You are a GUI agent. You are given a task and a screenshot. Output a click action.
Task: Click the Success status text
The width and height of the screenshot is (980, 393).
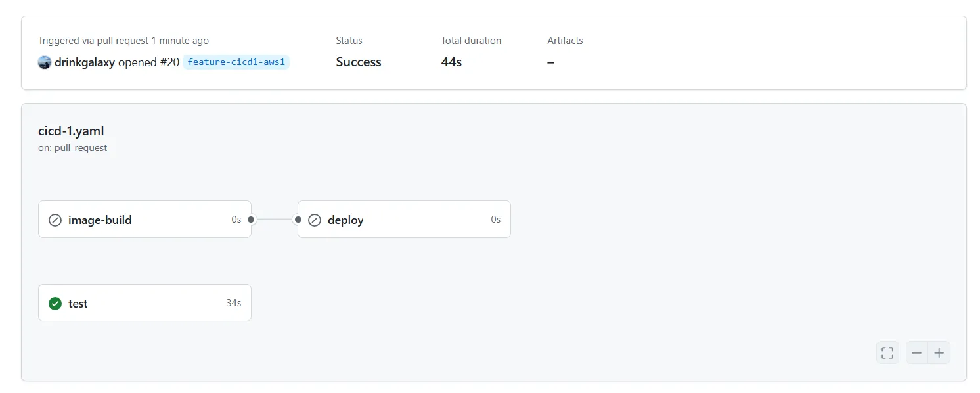(359, 62)
